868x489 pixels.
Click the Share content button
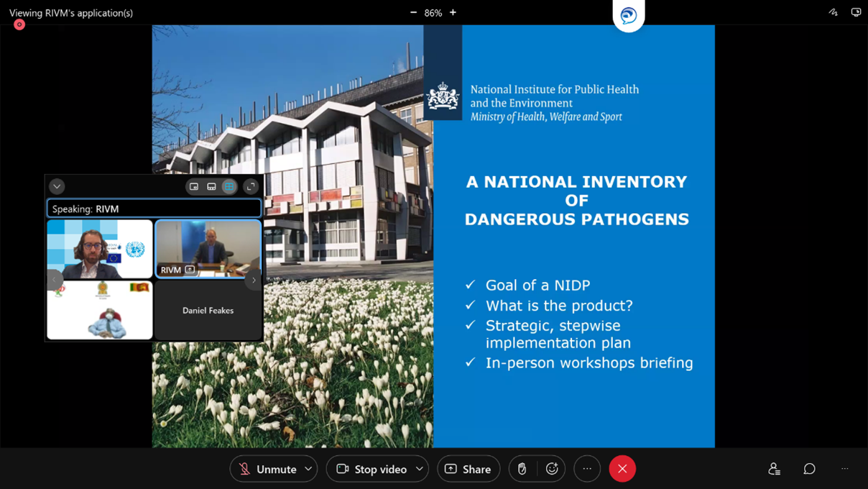468,469
